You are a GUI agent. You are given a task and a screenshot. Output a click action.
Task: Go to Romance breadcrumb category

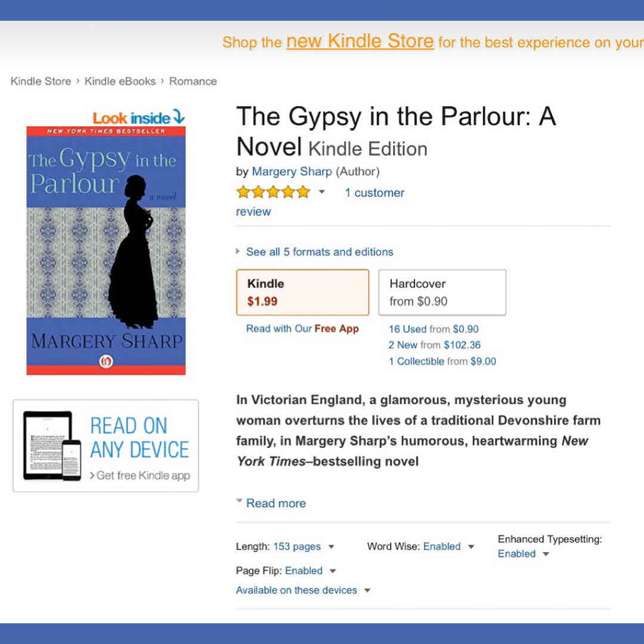coord(193,81)
